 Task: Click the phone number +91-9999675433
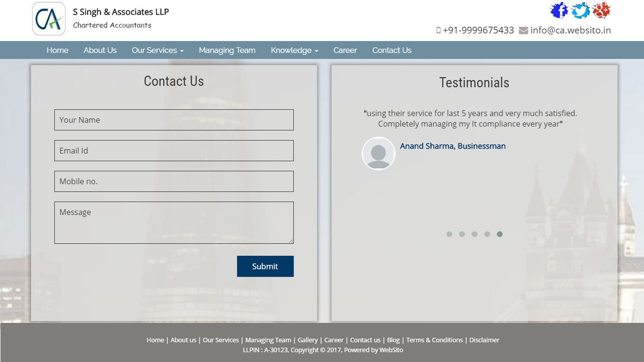[x=479, y=30]
